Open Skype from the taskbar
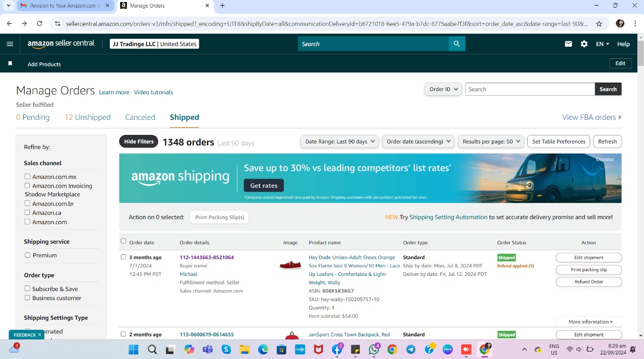Viewport: 644px width, 359px height. point(226,349)
